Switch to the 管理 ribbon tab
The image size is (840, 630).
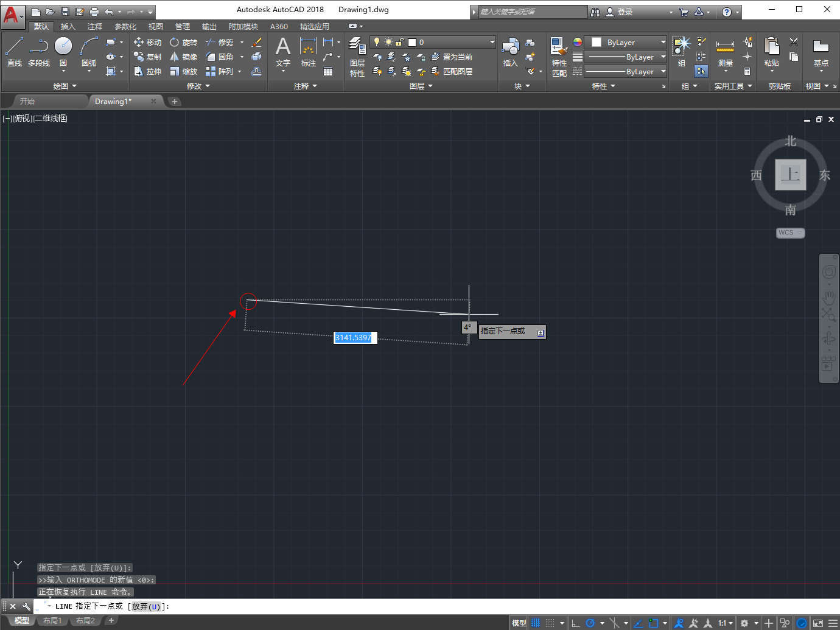pyautogui.click(x=183, y=26)
